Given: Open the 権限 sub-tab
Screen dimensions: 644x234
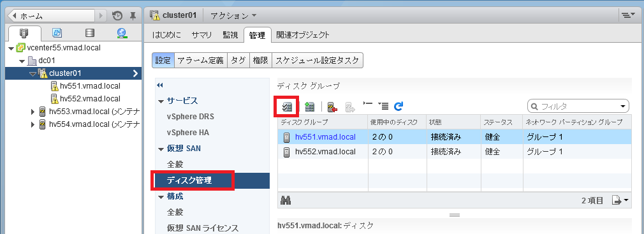Looking at the screenshot, I should pos(260,61).
